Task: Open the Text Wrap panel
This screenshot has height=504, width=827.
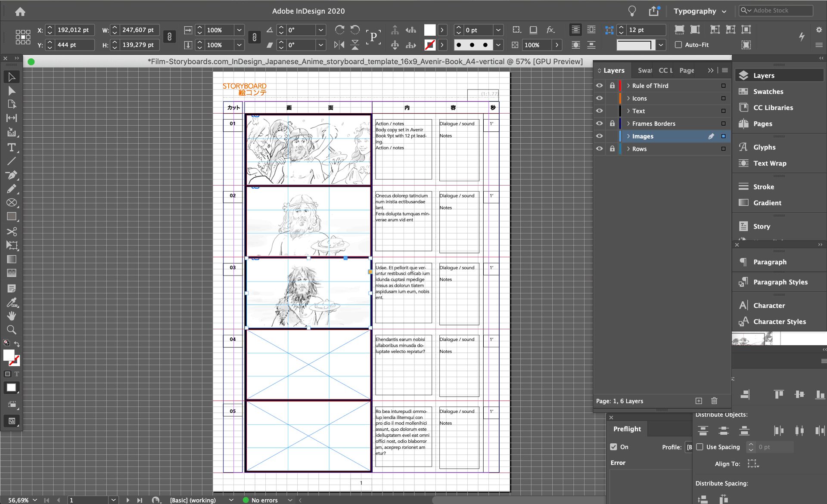Action: (768, 163)
